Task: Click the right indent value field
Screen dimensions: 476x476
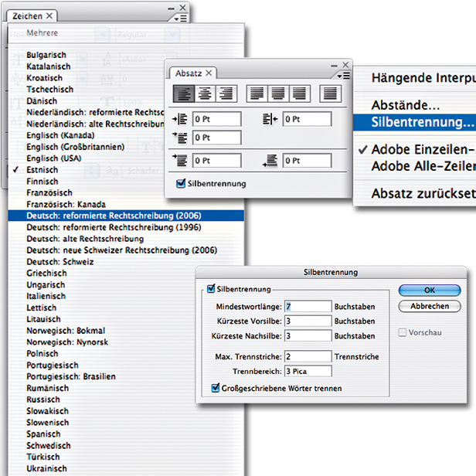Action: pyautogui.click(x=307, y=119)
